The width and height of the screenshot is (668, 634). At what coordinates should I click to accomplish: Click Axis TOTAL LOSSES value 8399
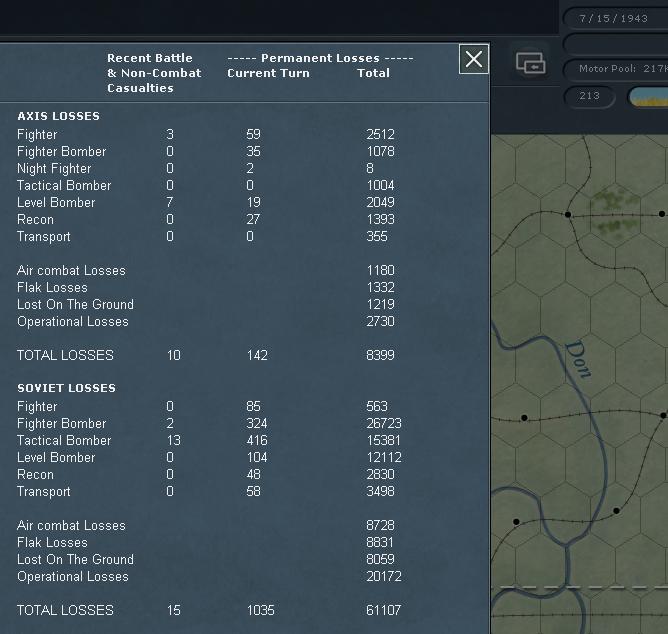tap(380, 355)
